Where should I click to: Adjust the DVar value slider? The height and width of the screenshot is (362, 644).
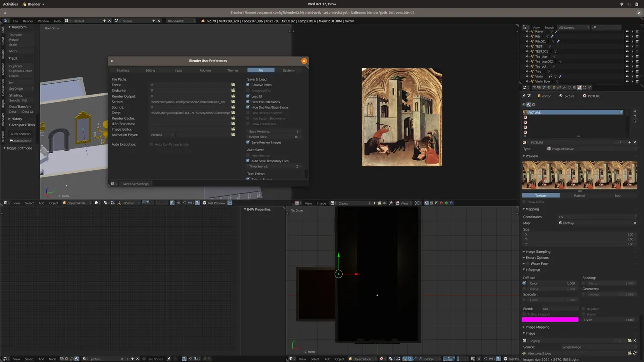609,320
